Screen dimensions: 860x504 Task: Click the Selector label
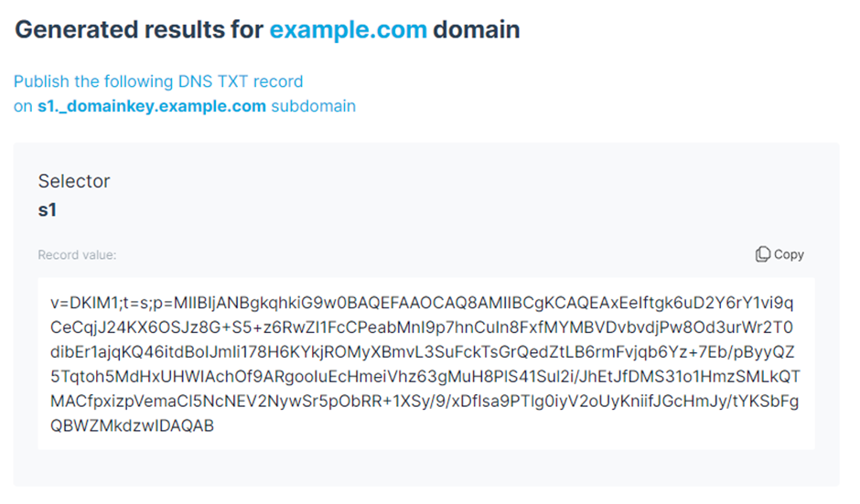click(74, 181)
